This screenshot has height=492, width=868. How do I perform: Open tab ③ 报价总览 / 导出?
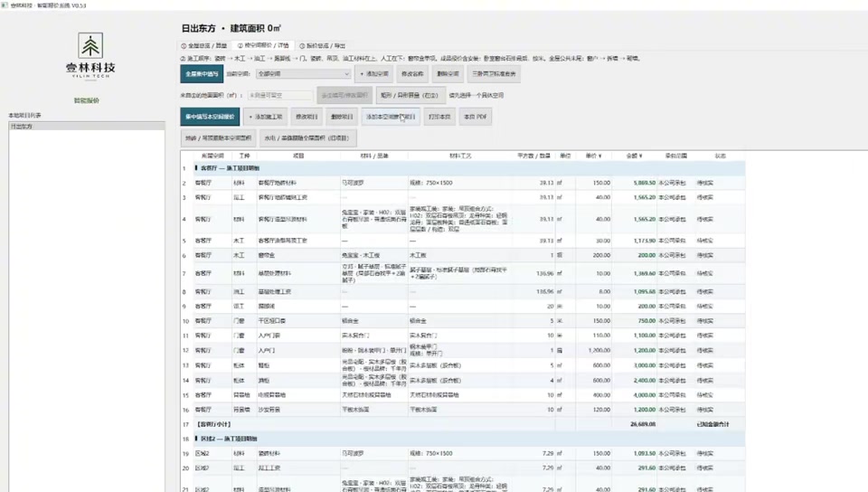(322, 46)
